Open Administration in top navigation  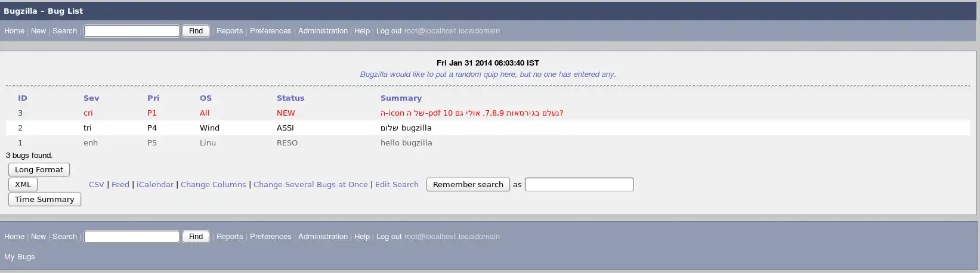point(323,31)
